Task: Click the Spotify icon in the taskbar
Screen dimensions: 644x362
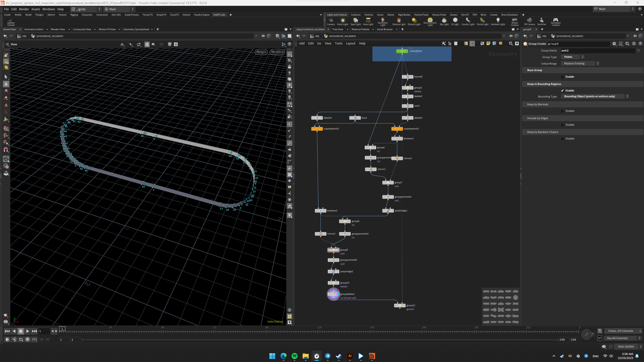Action: pos(294,356)
